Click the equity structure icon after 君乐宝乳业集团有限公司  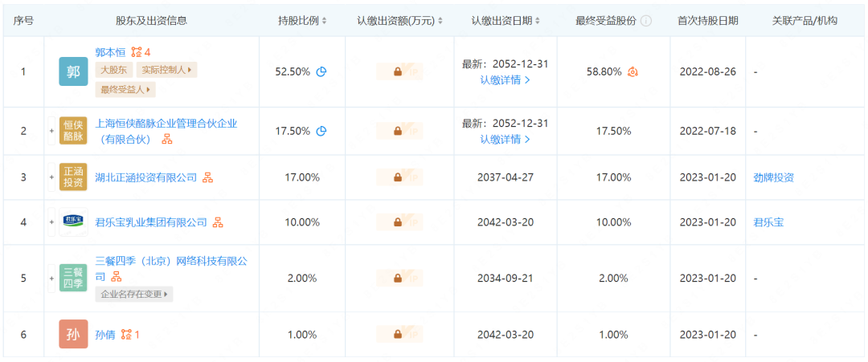[218, 222]
